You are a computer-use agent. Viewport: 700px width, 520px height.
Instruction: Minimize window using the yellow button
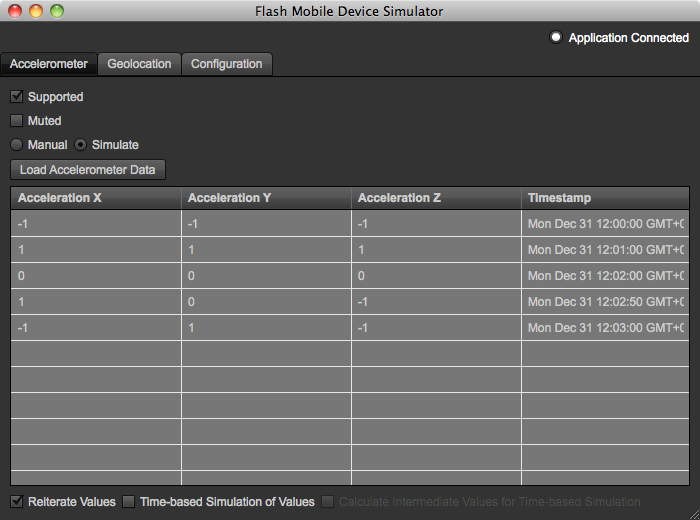[x=36, y=11]
